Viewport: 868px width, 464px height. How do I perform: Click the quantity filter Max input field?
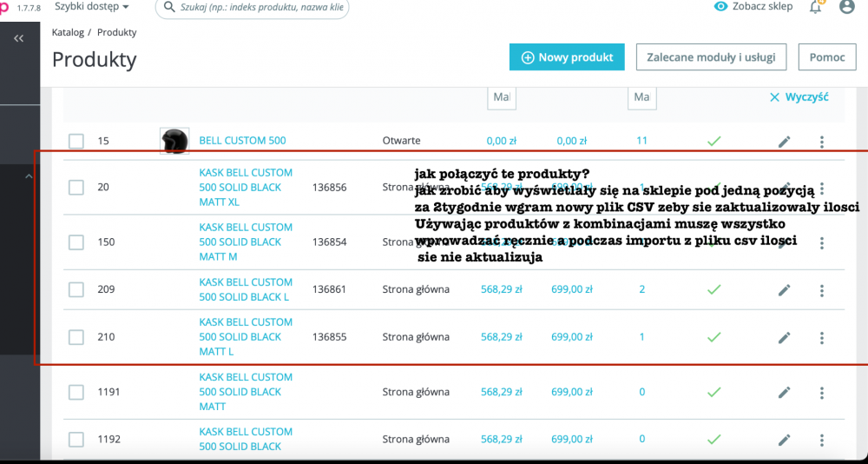(x=641, y=97)
